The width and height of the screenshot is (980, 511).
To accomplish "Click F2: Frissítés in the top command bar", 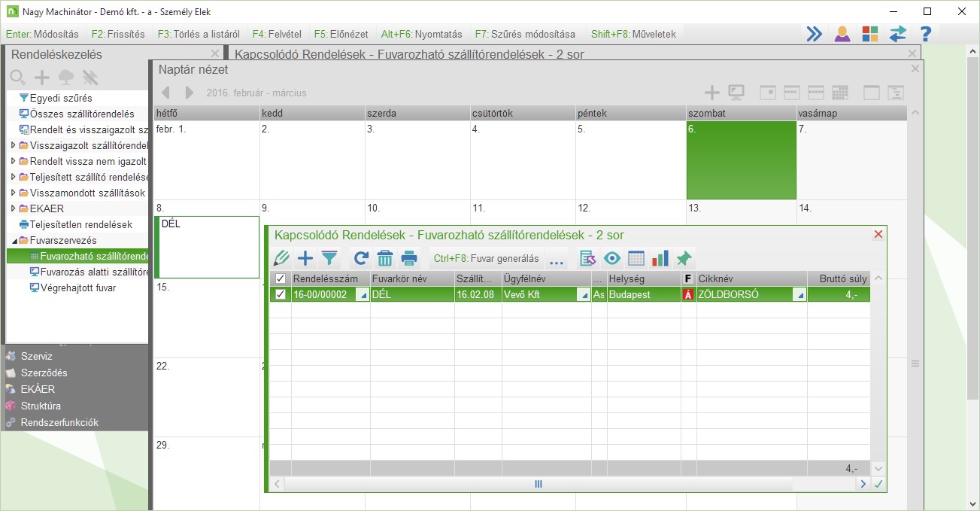I will point(118,34).
